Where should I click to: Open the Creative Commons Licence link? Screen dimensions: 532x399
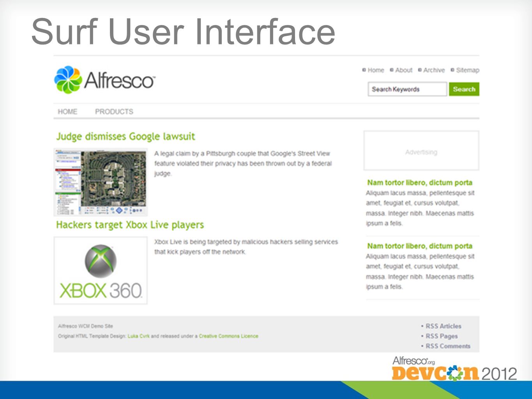(228, 336)
